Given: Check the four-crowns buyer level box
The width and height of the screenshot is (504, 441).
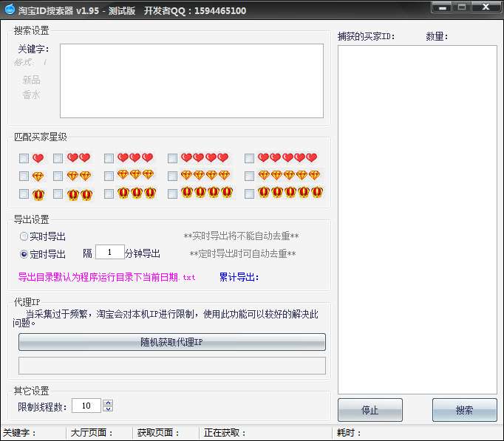Looking at the screenshot, I should (173, 194).
